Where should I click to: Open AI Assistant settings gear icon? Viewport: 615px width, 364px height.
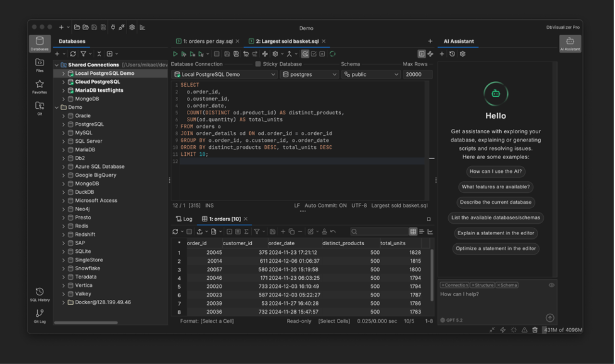tap(463, 53)
